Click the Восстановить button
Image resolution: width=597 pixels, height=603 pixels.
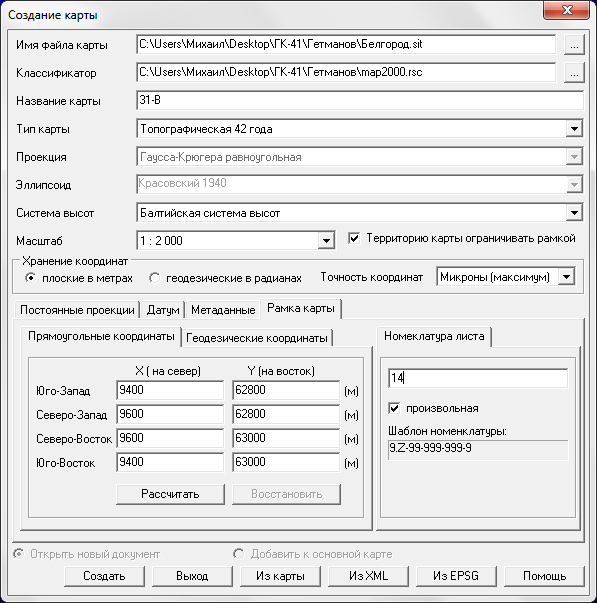286,494
